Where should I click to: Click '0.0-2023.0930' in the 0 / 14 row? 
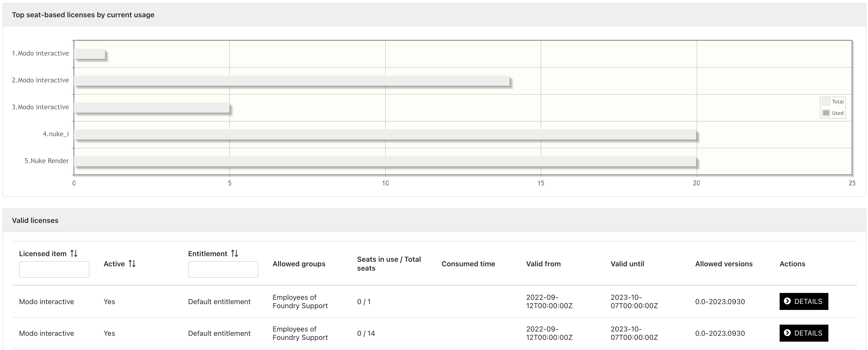pos(720,333)
